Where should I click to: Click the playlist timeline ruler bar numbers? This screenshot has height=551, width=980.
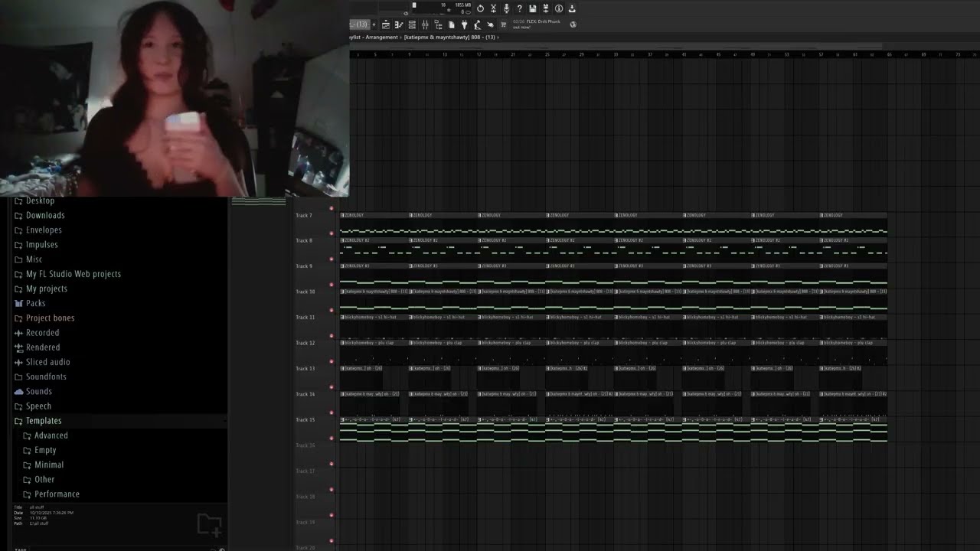pos(665,54)
